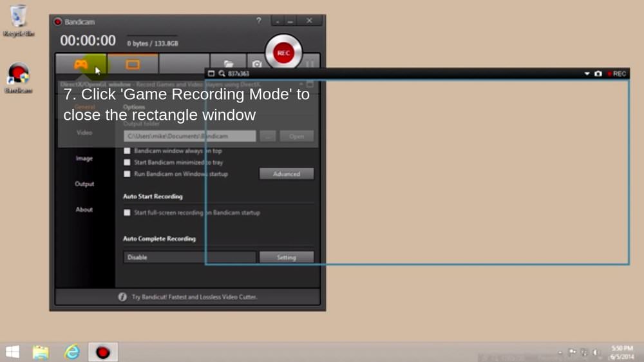Open the About tab

tap(84, 209)
